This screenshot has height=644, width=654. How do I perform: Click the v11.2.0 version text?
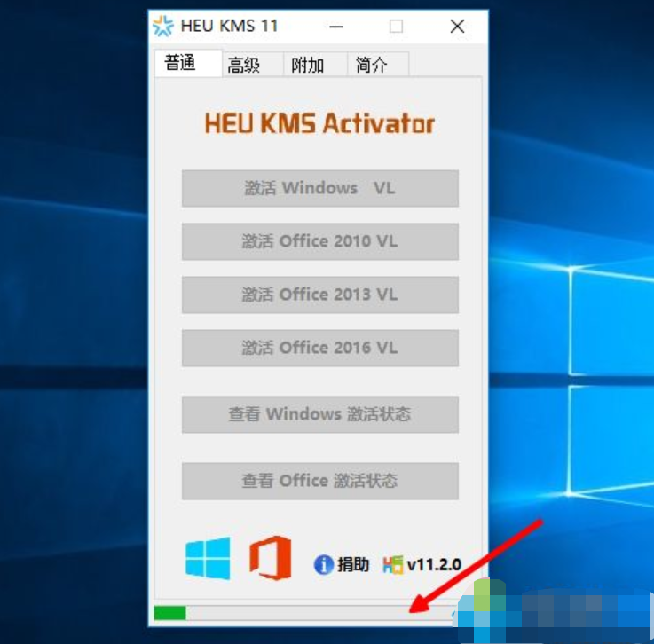[434, 565]
